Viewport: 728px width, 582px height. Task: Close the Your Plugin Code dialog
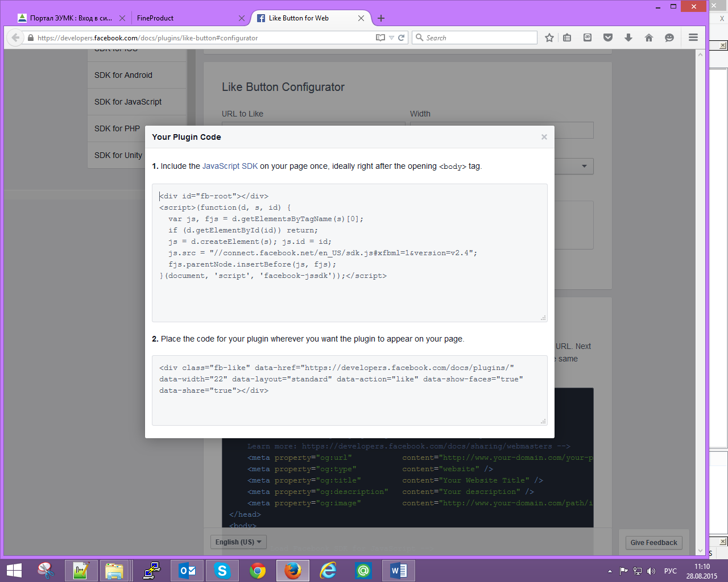[544, 137]
